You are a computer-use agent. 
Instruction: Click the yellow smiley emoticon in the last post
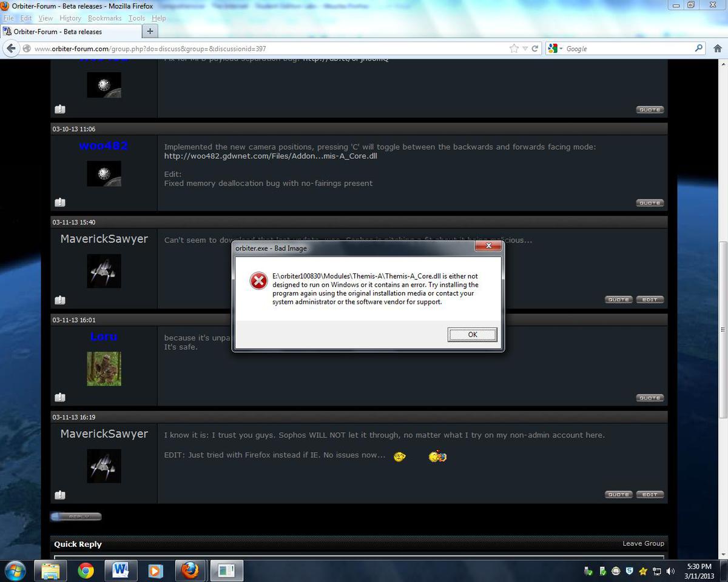coord(399,457)
